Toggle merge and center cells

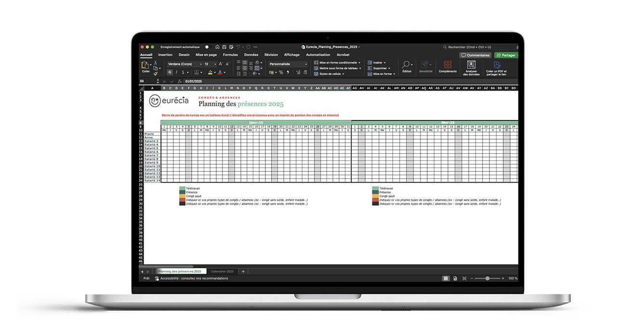[257, 68]
